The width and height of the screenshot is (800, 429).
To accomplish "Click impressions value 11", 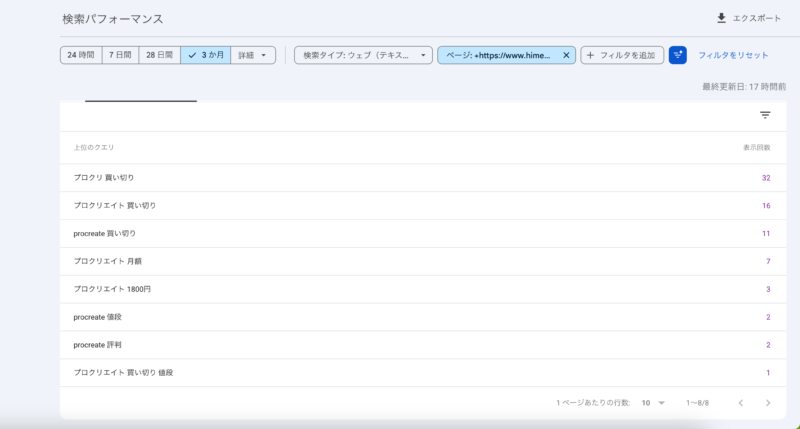I will tap(766, 234).
